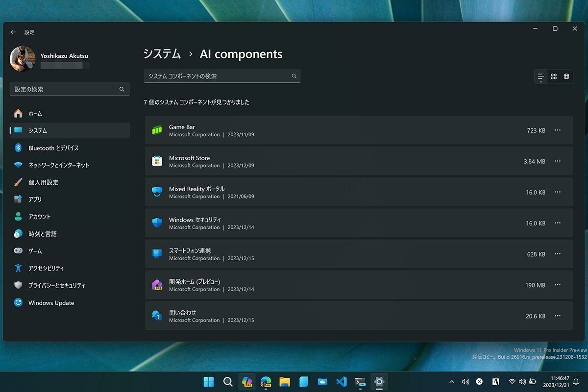
Task: Select システム in the sidebar
Action: (70, 131)
